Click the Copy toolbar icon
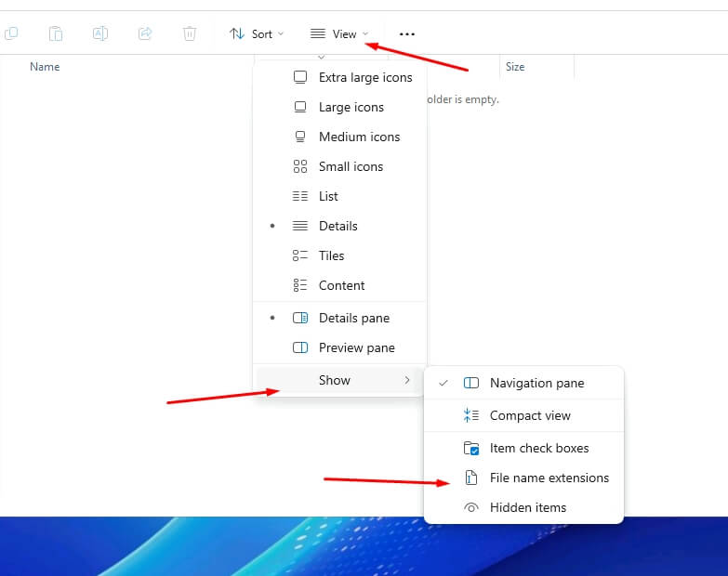The image size is (728, 576). [x=11, y=33]
